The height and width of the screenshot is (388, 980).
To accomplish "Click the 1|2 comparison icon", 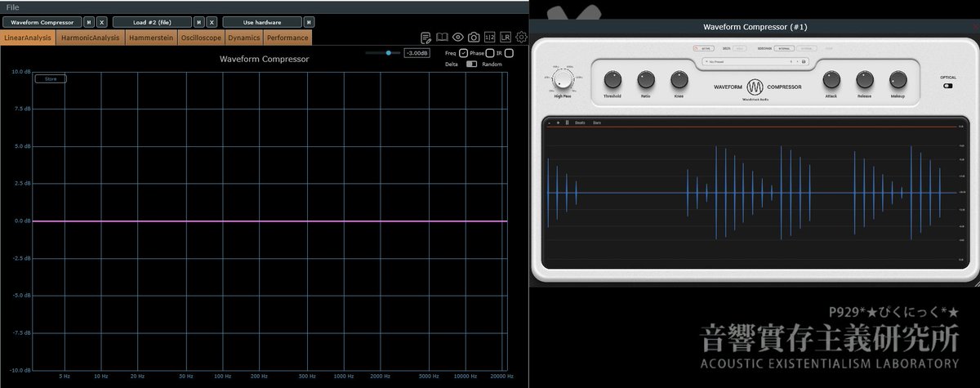I will point(490,38).
